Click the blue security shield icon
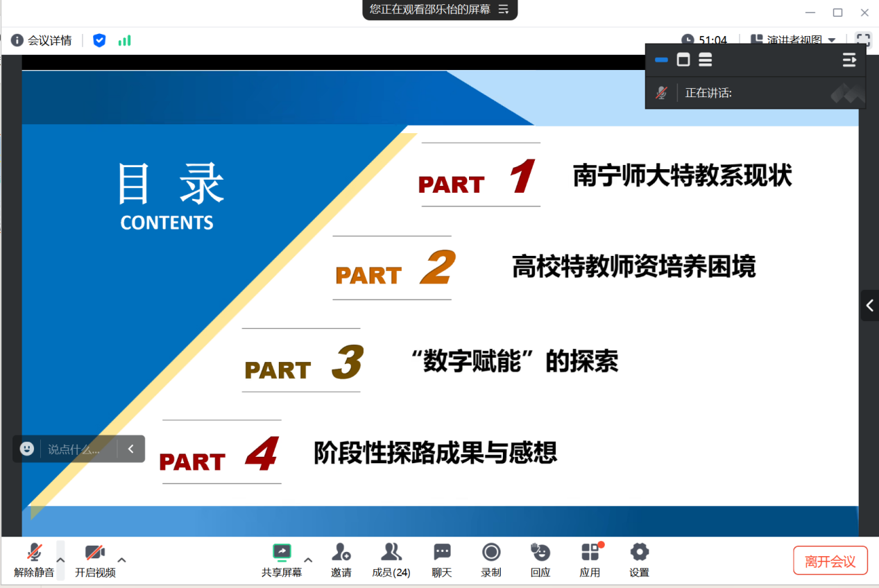879x588 pixels. (99, 40)
